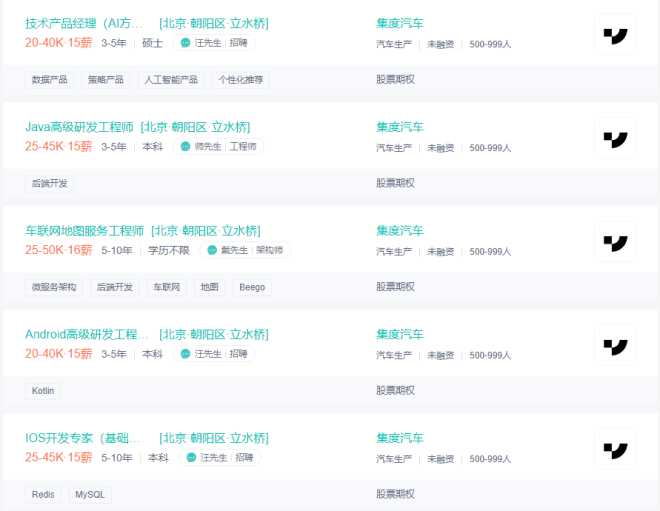
Task: Click 20-40K·15薪 salary in 技术产品经理 row
Action: click(x=59, y=43)
